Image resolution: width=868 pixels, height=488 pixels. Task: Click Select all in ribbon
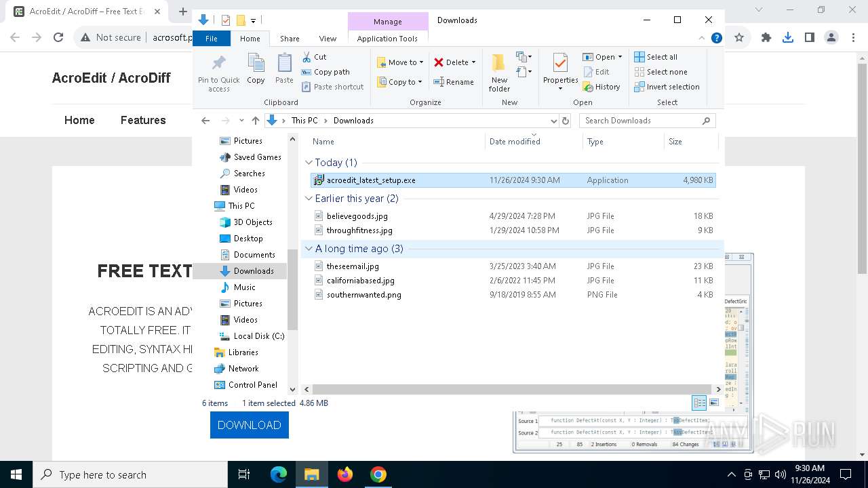pyautogui.click(x=655, y=57)
